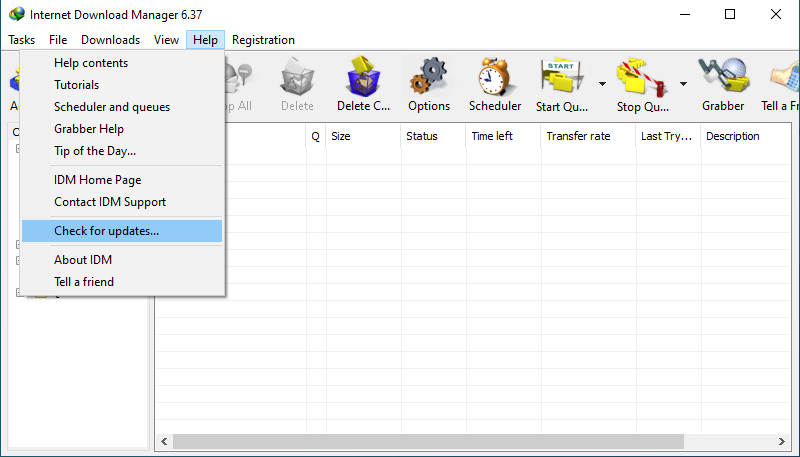Click the Stop Queue icon
The height and width of the screenshot is (457, 800).
642,78
